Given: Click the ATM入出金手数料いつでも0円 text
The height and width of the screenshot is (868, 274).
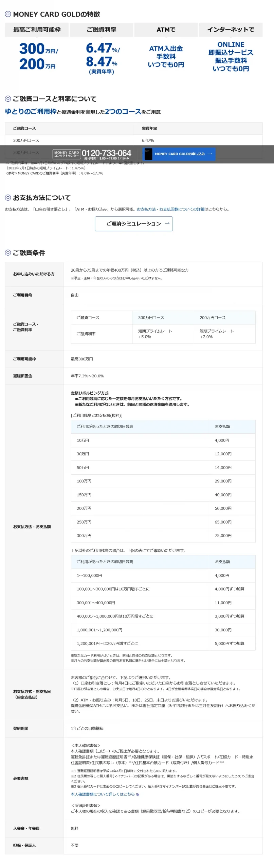Looking at the screenshot, I should click(x=166, y=57).
